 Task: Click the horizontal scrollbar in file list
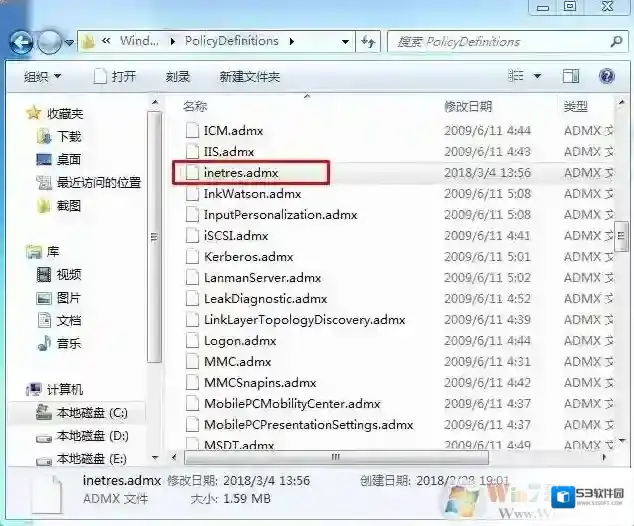[x=340, y=455]
